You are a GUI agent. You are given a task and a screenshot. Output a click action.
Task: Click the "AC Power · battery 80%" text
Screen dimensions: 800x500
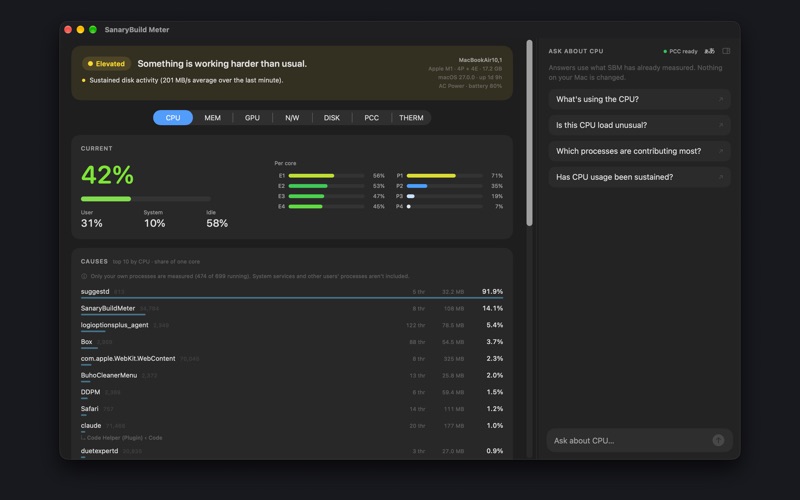coord(470,86)
